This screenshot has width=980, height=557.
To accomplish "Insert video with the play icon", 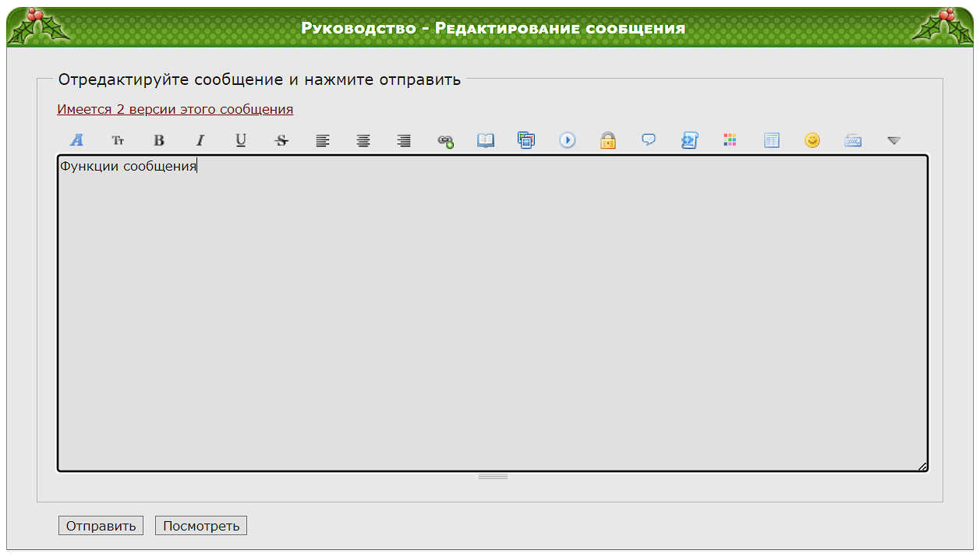I will pos(568,140).
